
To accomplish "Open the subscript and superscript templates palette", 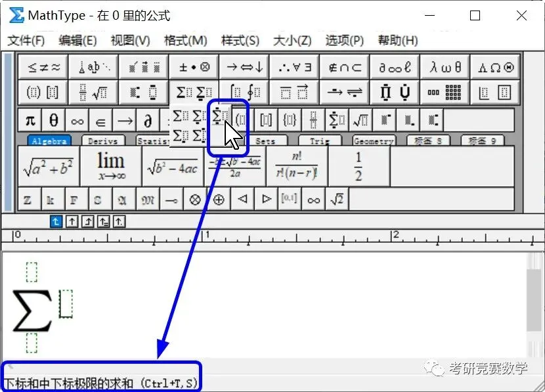I will [144, 92].
